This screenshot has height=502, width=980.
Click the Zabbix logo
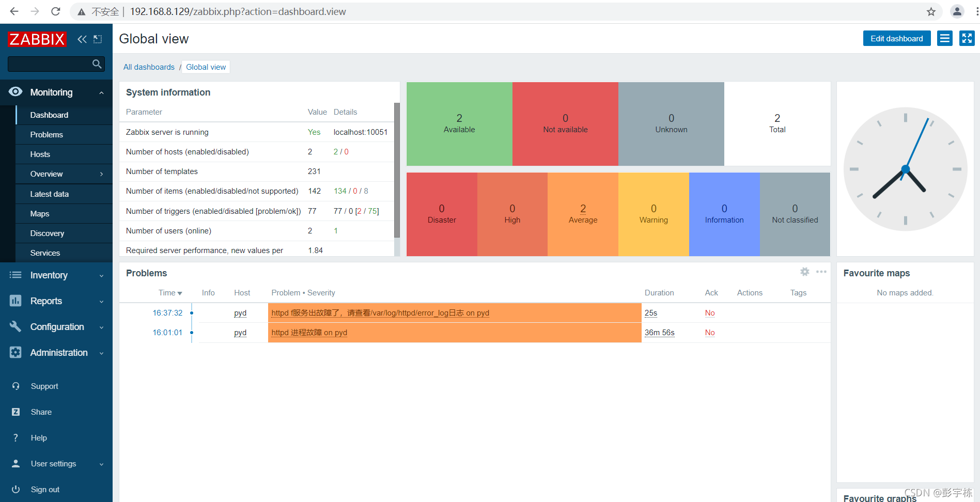(37, 39)
